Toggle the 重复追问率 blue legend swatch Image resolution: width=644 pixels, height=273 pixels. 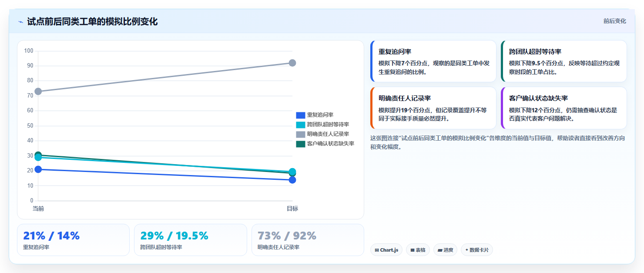coord(301,115)
